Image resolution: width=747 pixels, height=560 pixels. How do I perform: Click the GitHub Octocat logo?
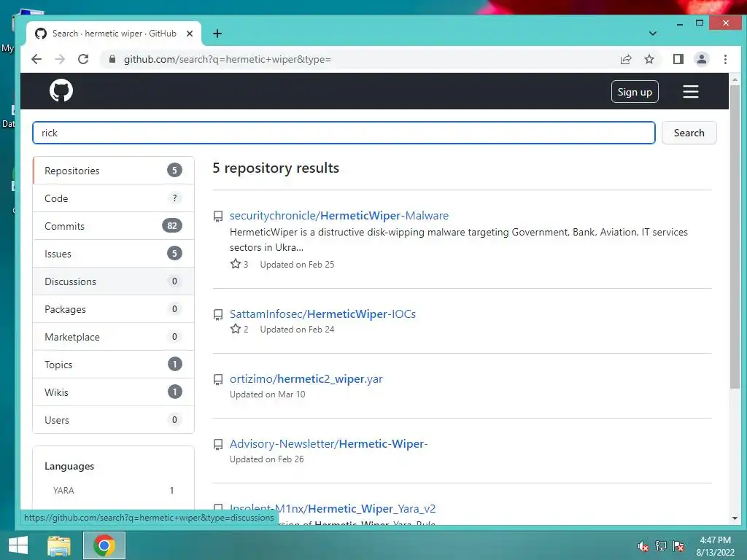tap(61, 90)
